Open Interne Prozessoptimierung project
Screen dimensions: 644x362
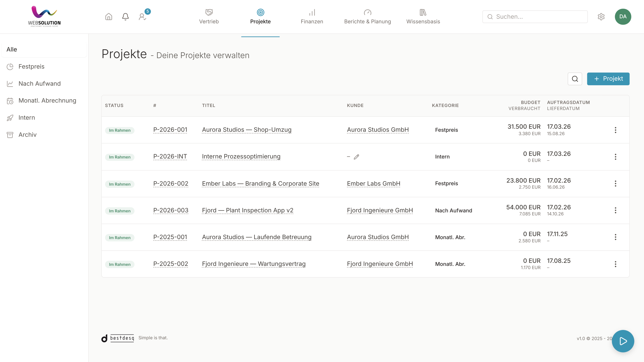241,156
